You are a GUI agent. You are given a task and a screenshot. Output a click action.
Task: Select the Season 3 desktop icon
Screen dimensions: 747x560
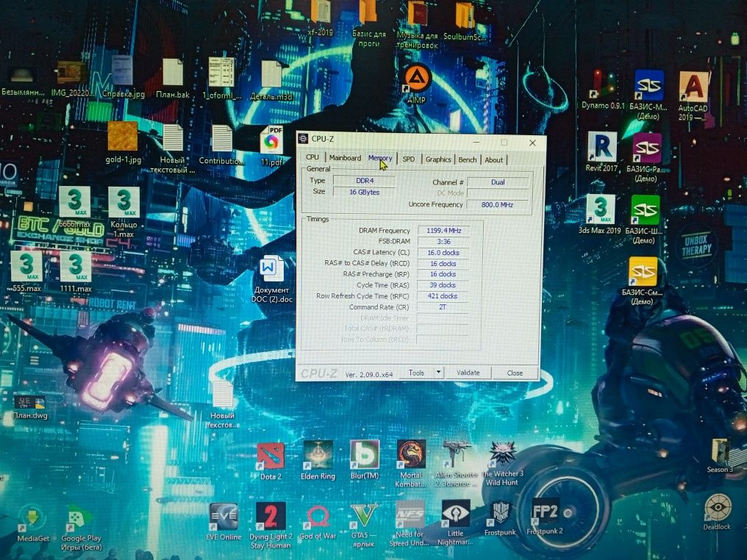[x=720, y=456]
